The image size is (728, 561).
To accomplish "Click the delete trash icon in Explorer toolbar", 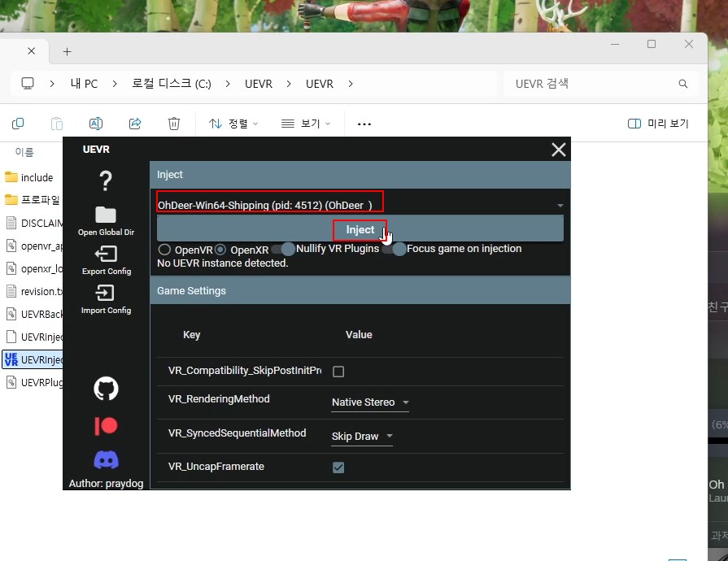I will 173,124.
